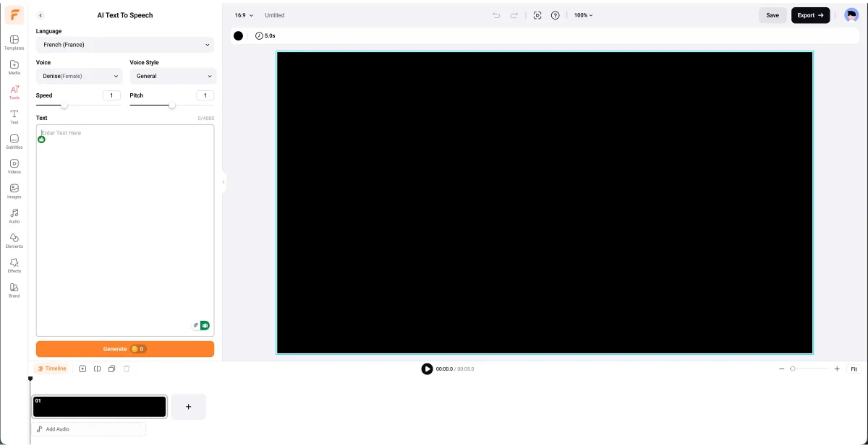Open the black background color swatch
868x448 pixels.
239,35
